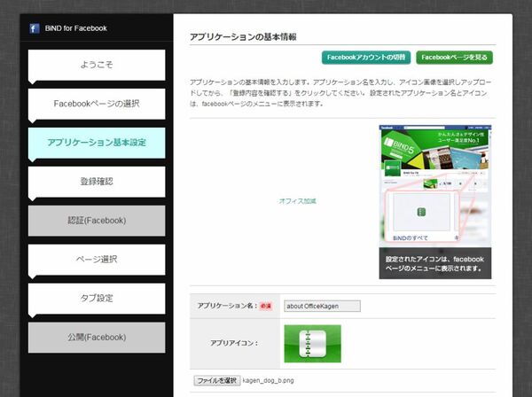Select 公開(Facebook) step
Image resolution: width=532 pixels, height=397 pixels.
pos(97,338)
